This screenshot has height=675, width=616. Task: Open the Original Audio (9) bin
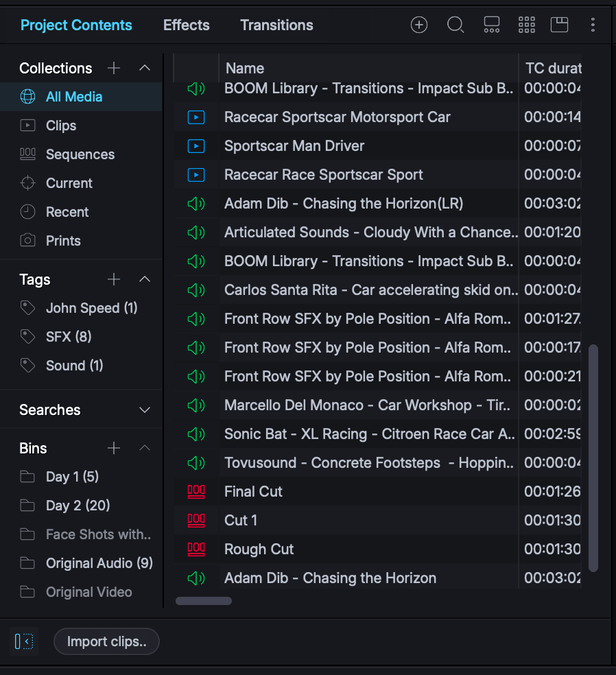(x=81, y=563)
